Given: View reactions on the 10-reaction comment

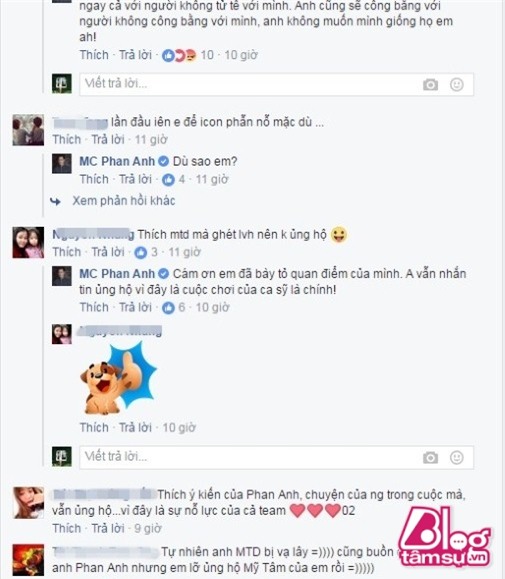Looking at the screenshot, I should (188, 55).
